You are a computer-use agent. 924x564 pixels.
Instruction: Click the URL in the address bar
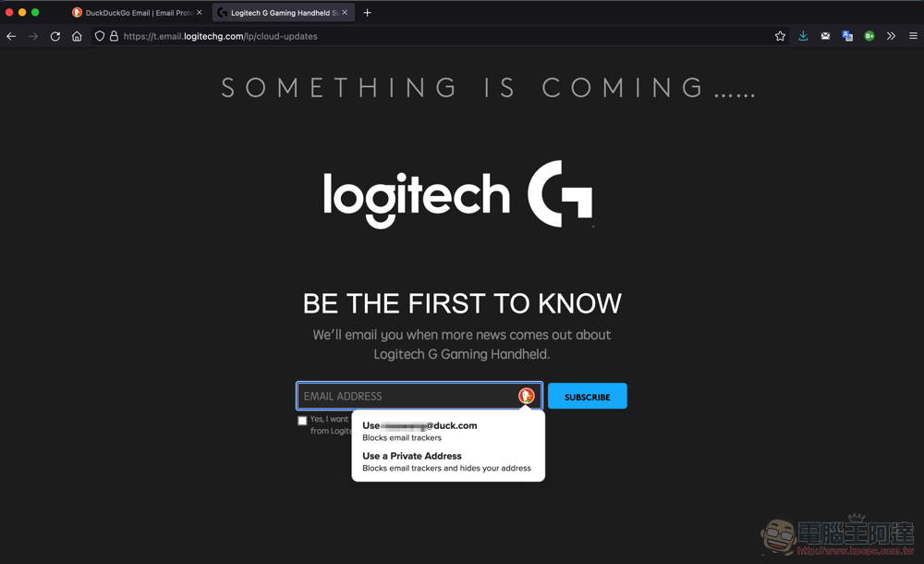[221, 37]
